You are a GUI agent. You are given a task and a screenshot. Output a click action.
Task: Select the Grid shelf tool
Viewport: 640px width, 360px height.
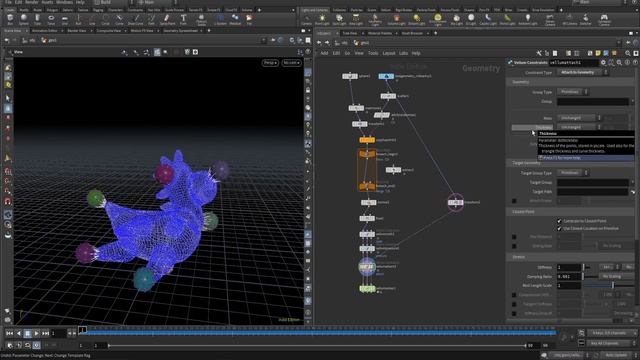tap(64, 19)
